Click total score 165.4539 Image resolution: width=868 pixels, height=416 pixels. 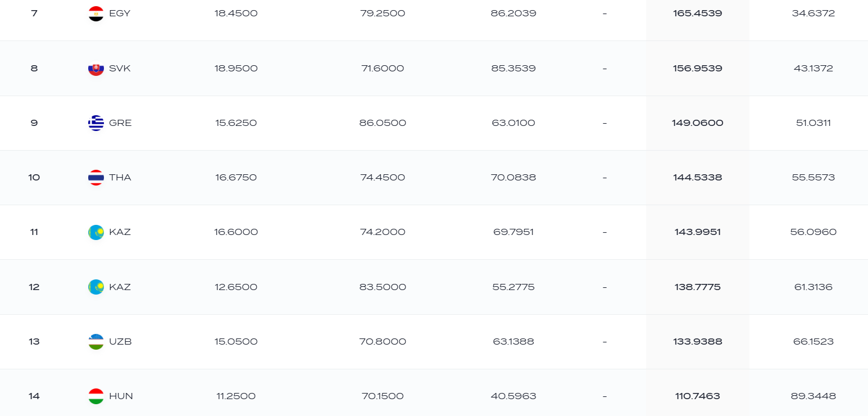coord(698,13)
